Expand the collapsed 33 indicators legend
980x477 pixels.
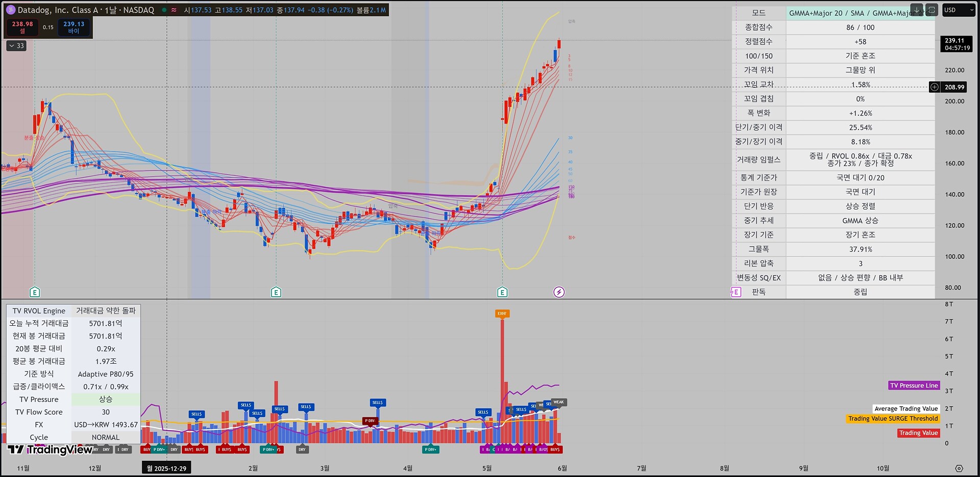(16, 46)
